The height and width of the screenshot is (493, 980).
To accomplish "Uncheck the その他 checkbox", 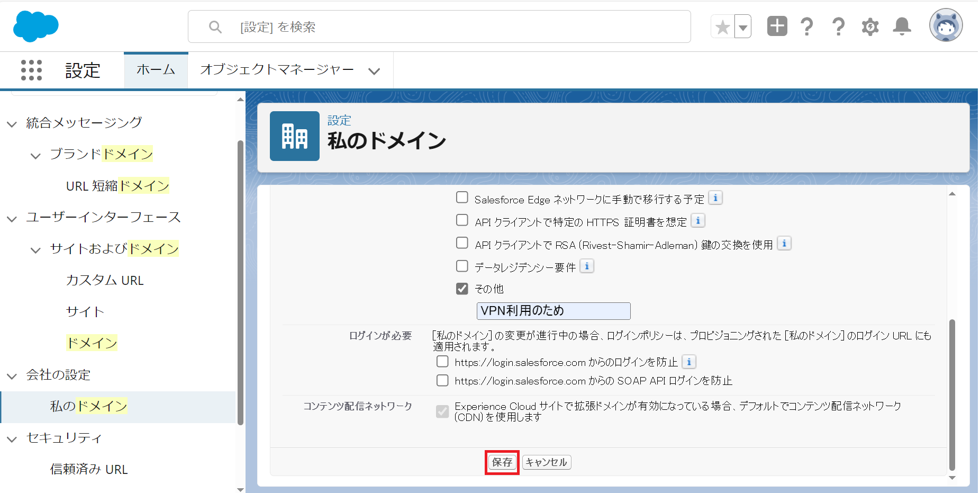I will point(462,289).
